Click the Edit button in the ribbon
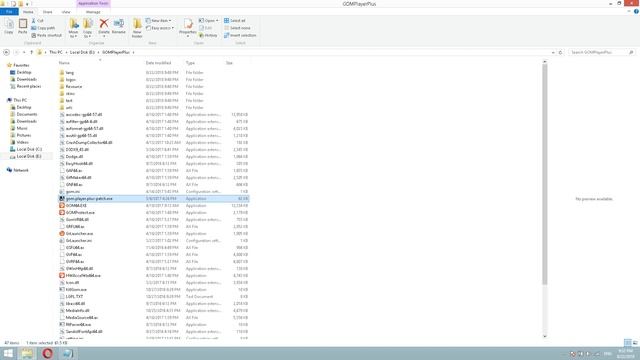The image size is (640, 360). 205,28
